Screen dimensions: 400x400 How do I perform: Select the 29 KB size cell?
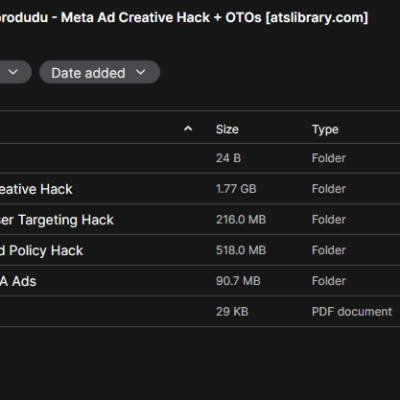click(x=232, y=311)
